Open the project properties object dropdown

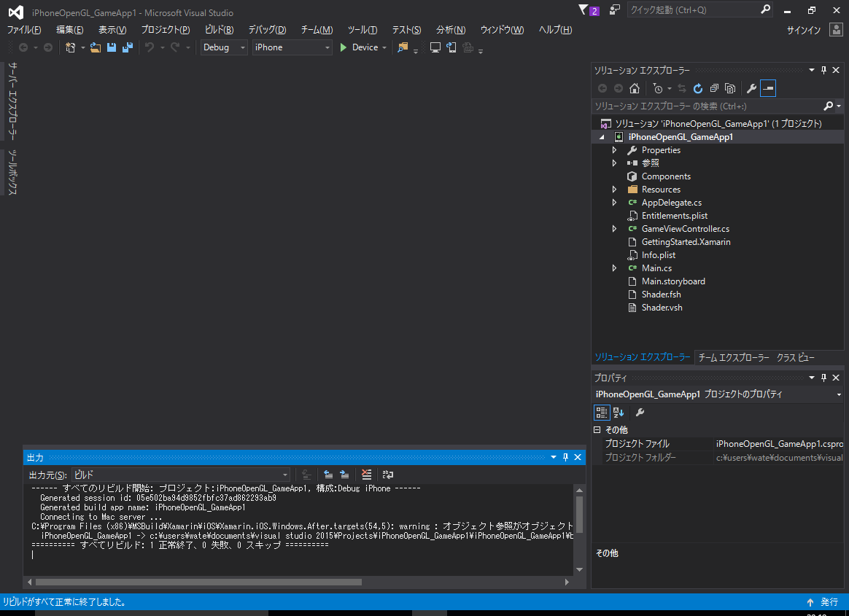tap(839, 394)
